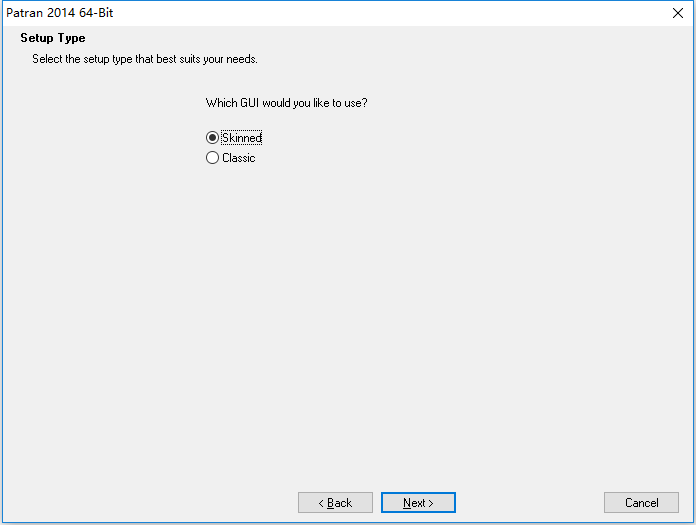Screen dimensions: 696x525
Task: Click the word Next on the button
Action: point(414,503)
